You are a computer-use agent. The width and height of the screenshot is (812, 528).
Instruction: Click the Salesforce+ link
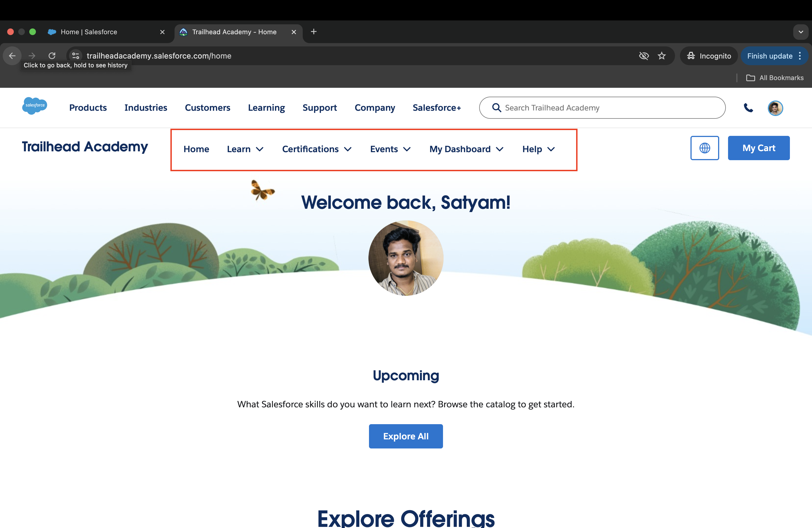coord(437,108)
